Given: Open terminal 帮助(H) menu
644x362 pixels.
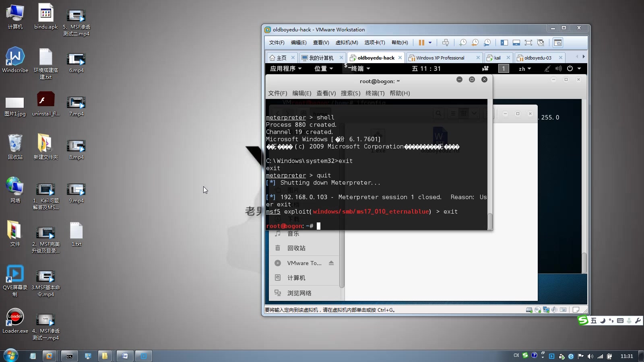Looking at the screenshot, I should click(x=400, y=93).
